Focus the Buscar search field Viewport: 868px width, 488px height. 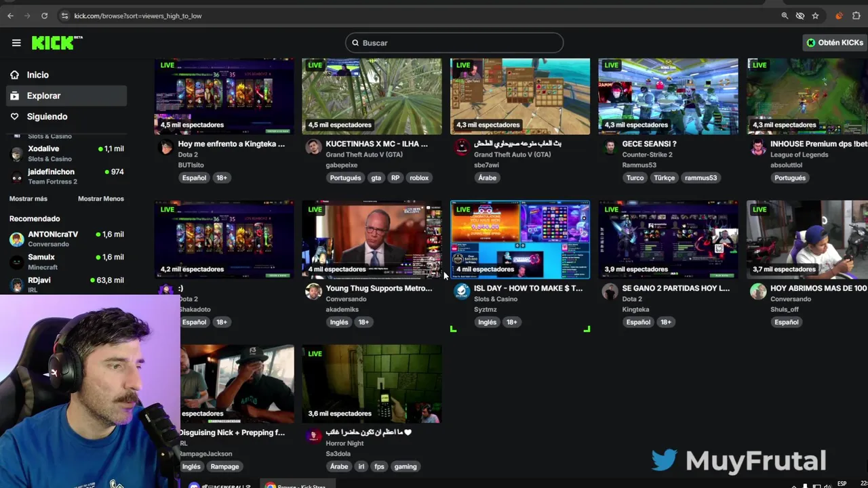[454, 43]
